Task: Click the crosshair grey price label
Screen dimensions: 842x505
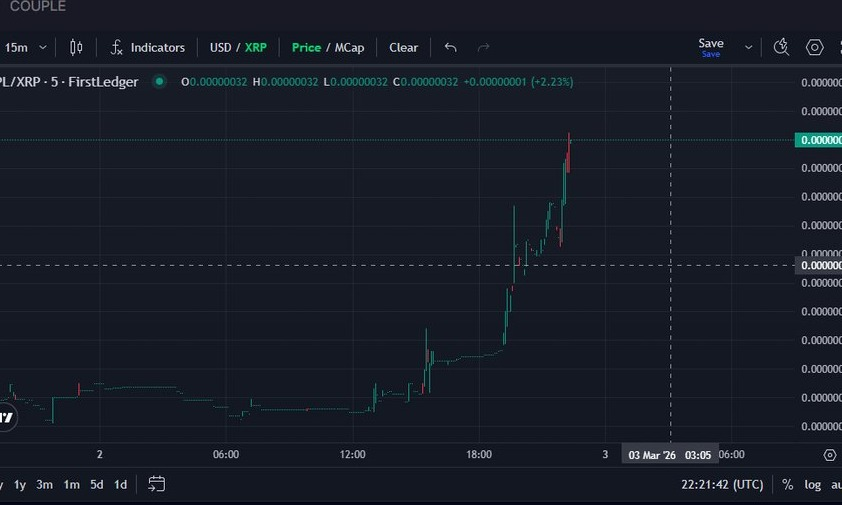Action: [818, 265]
